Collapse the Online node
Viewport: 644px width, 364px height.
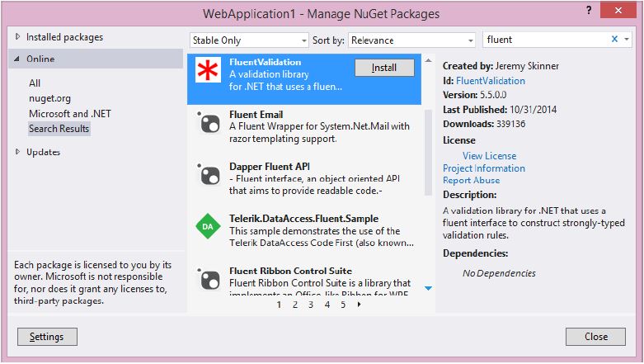16,59
